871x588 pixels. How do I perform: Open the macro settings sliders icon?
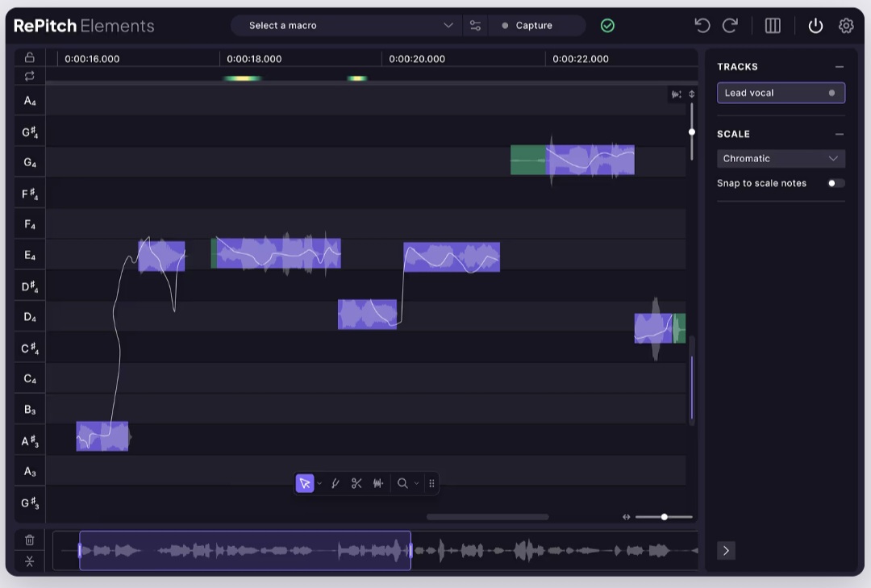click(475, 26)
